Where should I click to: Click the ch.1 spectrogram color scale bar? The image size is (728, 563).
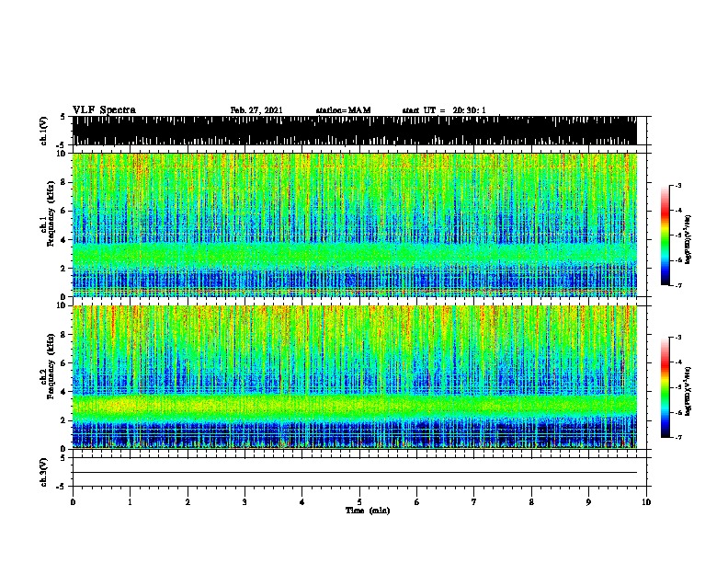tap(665, 236)
